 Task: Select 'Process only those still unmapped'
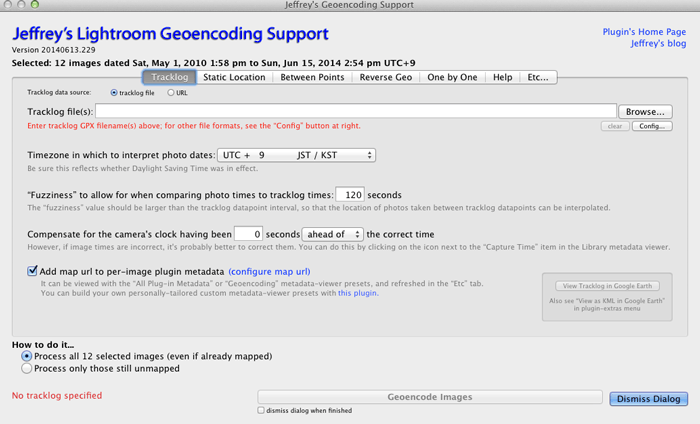(x=26, y=368)
